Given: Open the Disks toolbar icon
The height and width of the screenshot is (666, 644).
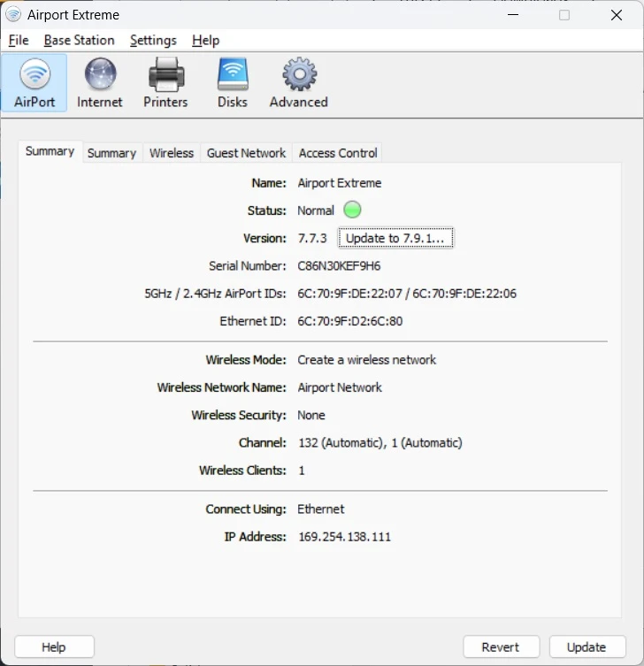Looking at the screenshot, I should [x=233, y=83].
